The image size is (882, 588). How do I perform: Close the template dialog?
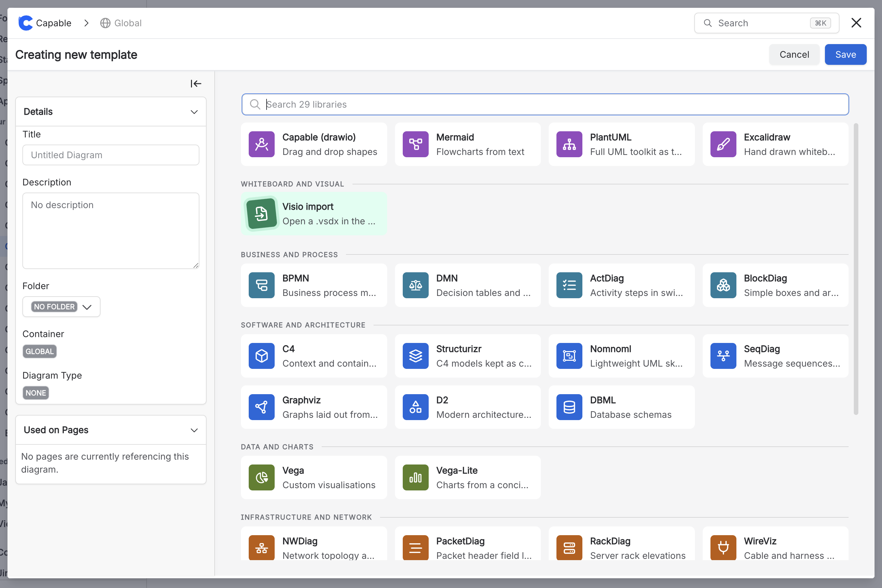(x=856, y=23)
